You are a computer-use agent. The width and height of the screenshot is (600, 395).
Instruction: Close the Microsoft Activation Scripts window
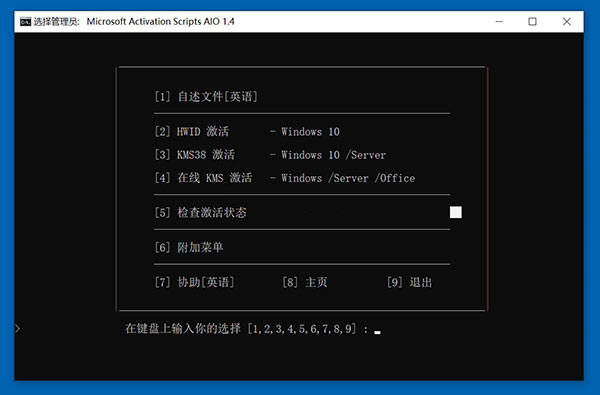click(x=567, y=21)
